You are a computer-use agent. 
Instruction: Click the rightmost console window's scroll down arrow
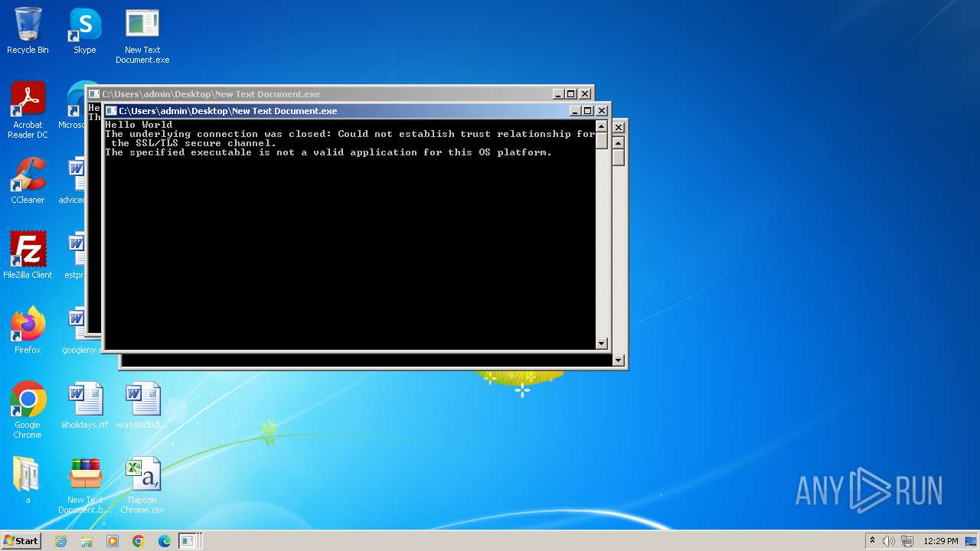(619, 360)
